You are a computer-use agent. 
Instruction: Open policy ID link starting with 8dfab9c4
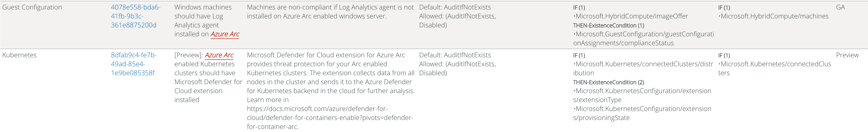coord(133,64)
